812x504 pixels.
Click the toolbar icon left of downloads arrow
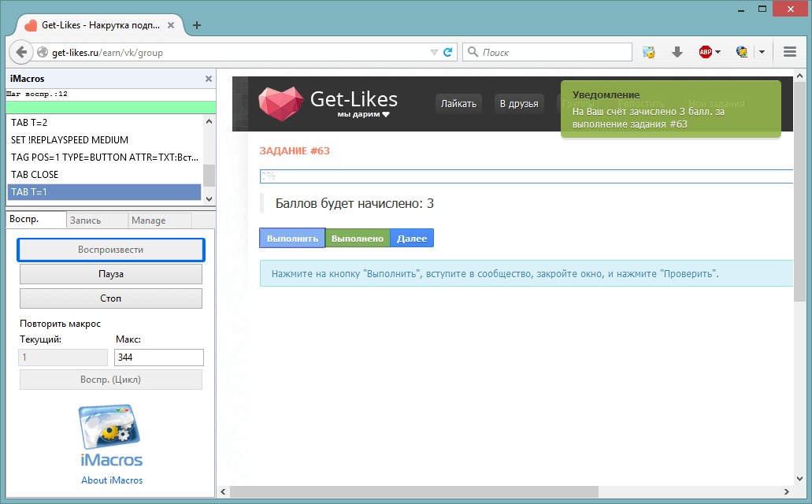648,52
